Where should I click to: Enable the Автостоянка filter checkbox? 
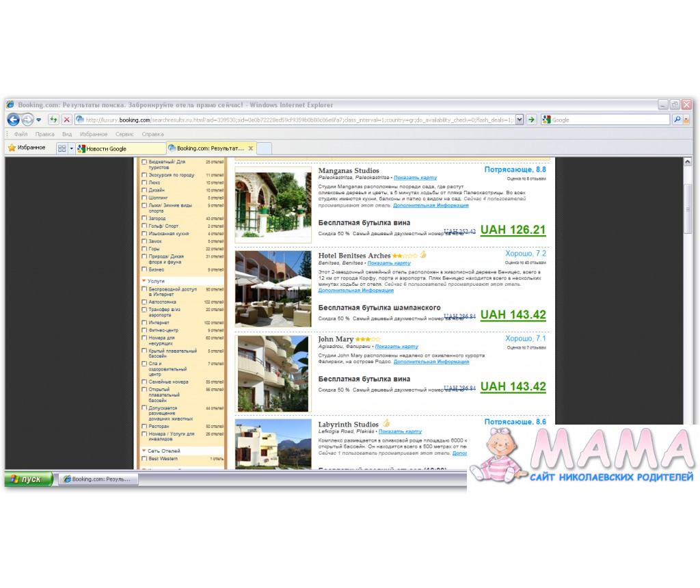pyautogui.click(x=144, y=302)
